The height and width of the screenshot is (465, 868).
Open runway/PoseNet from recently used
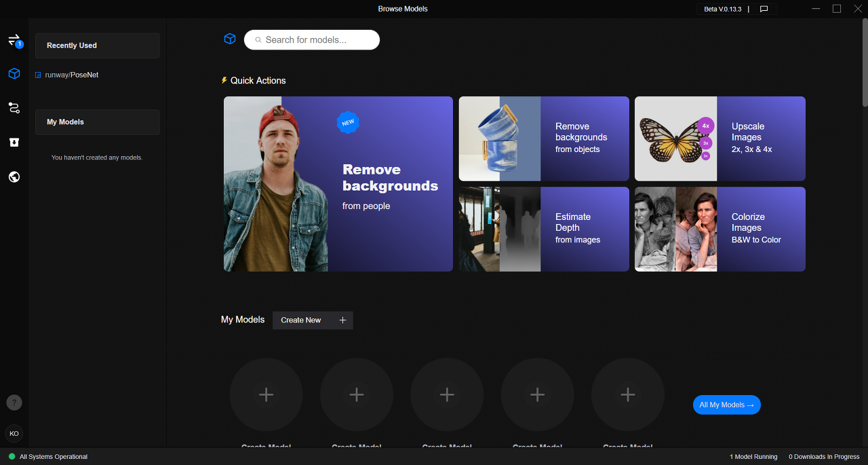[72, 75]
